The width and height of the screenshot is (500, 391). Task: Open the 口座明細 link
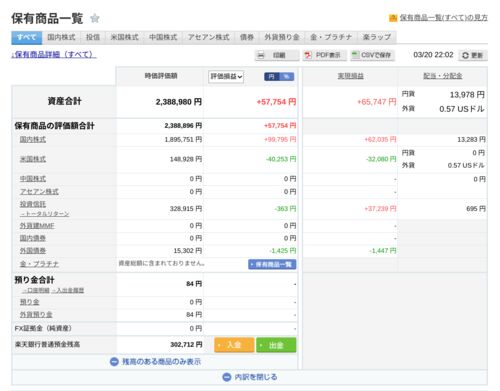(x=36, y=291)
